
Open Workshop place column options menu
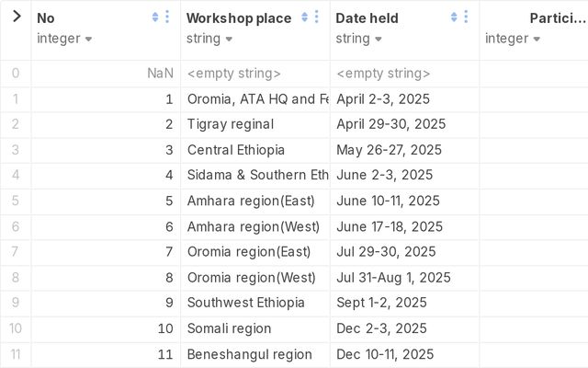pyautogui.click(x=316, y=17)
